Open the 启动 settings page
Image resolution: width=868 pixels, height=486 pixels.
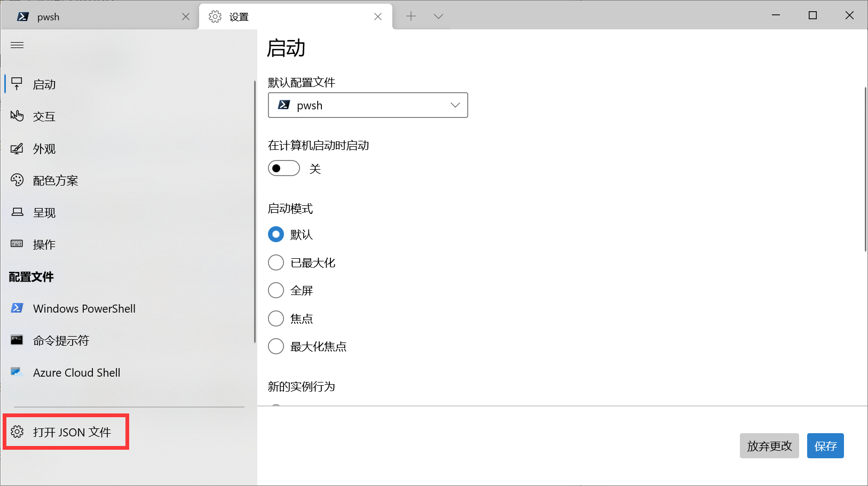[128, 84]
